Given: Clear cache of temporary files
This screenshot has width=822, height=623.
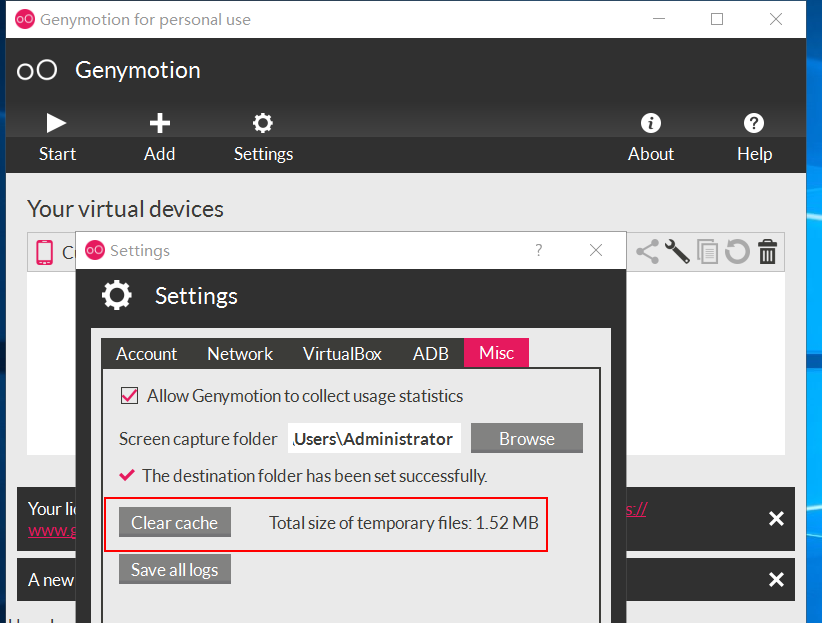Looking at the screenshot, I should (x=175, y=522).
